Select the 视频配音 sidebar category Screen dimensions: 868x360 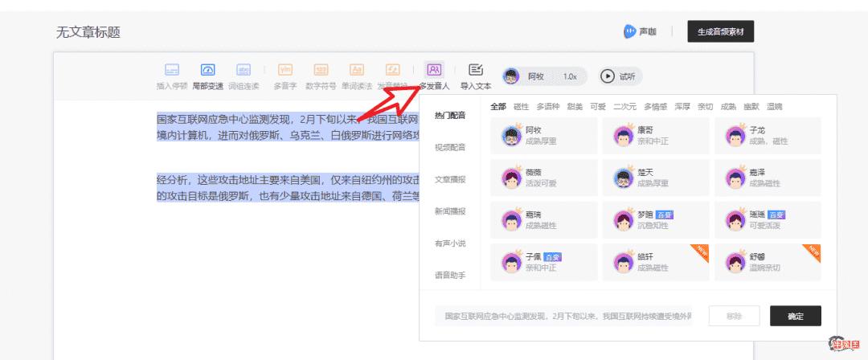point(450,147)
